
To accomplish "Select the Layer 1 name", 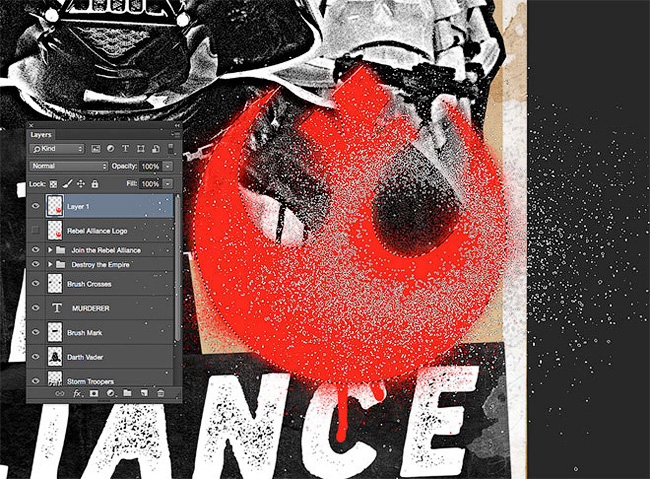I will [78, 206].
